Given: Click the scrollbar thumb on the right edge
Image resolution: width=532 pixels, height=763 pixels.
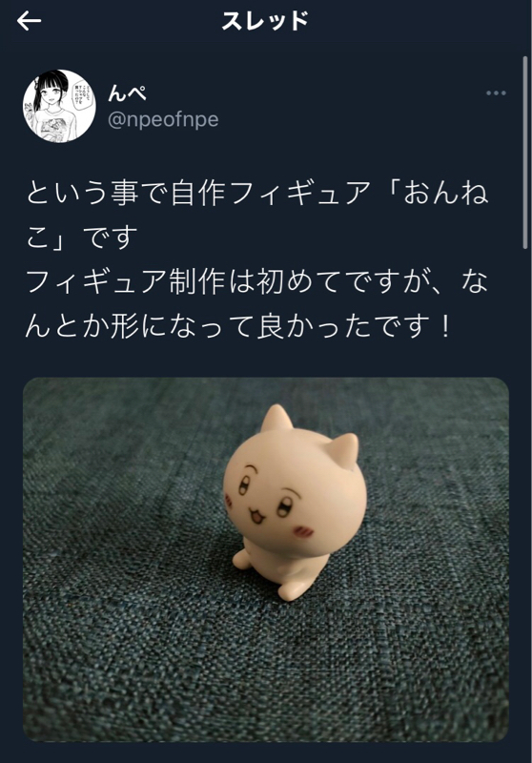Looking at the screenshot, I should [525, 153].
